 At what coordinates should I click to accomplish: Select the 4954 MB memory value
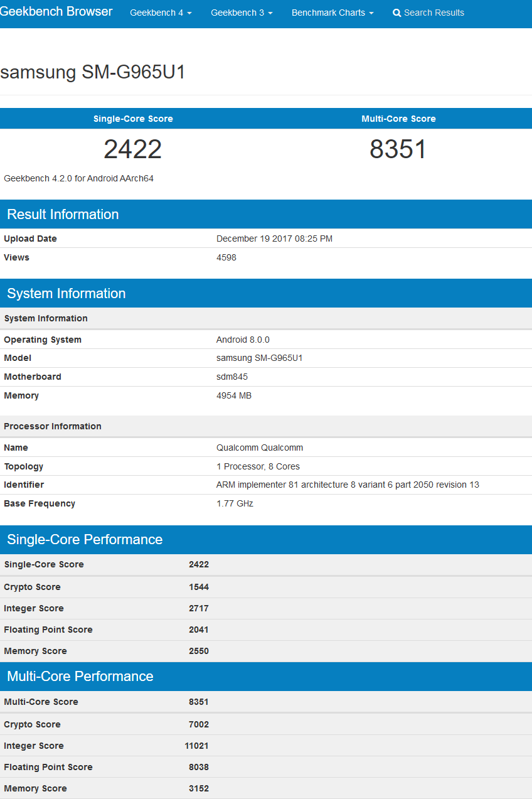pos(234,395)
